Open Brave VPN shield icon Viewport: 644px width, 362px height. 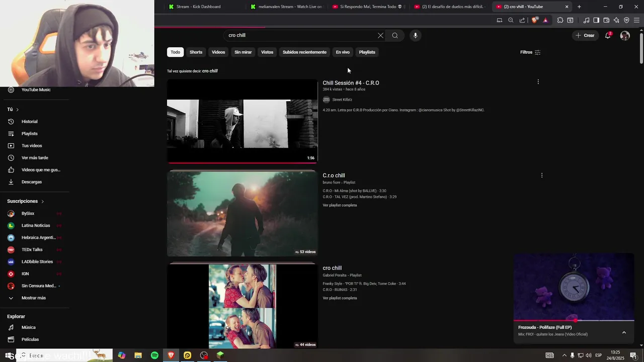click(x=626, y=20)
